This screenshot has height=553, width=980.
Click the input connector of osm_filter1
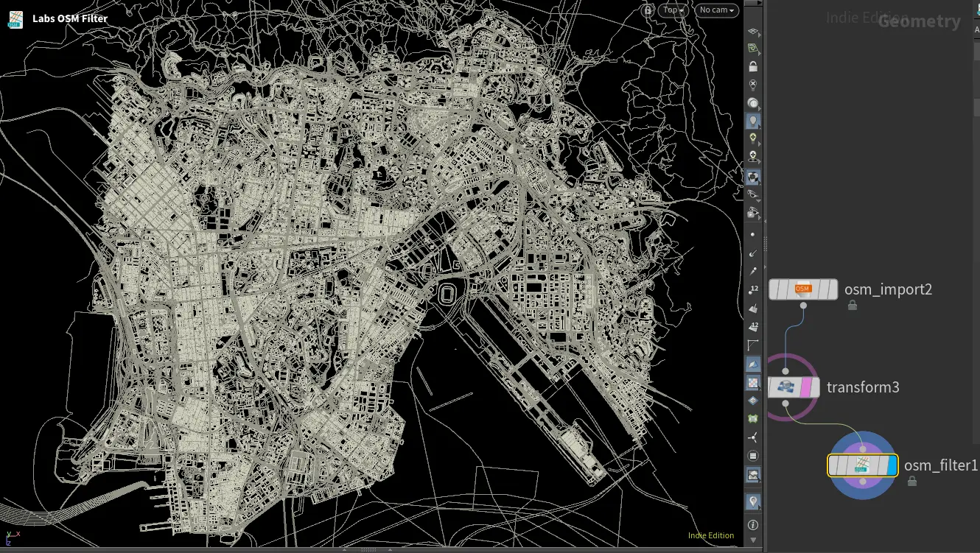tap(863, 449)
